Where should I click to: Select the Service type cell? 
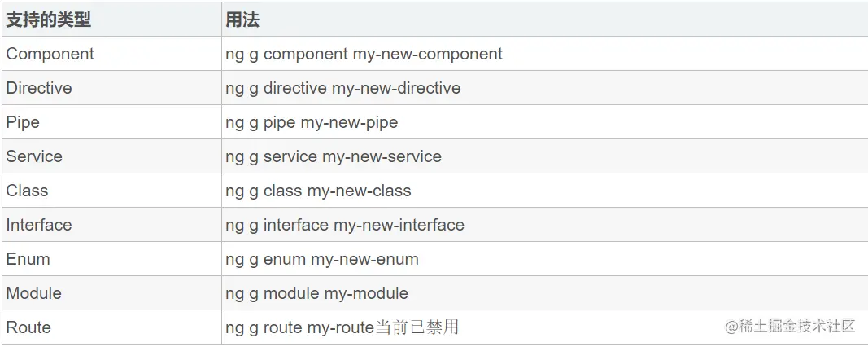click(x=34, y=156)
